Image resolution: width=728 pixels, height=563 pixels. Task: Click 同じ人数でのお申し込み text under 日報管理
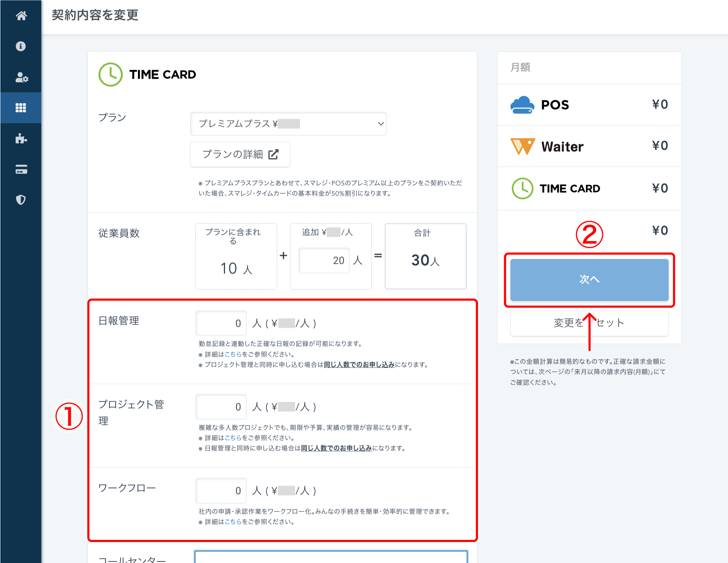[359, 365]
